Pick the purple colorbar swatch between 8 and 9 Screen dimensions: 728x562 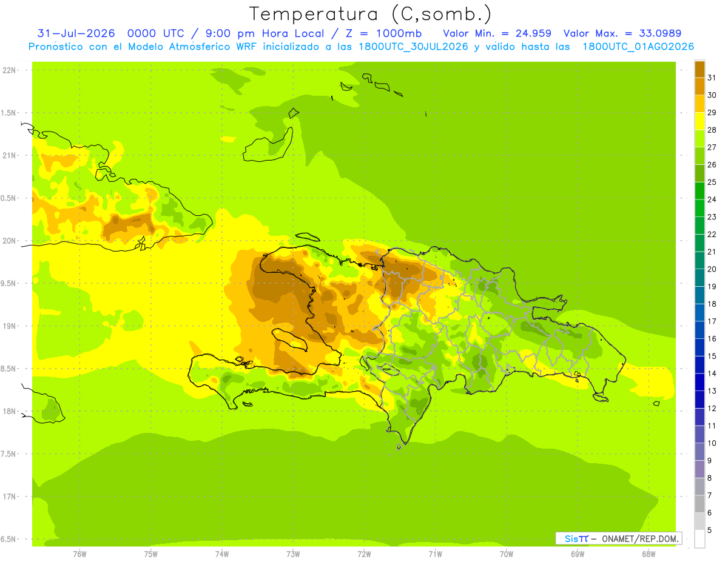699,469
